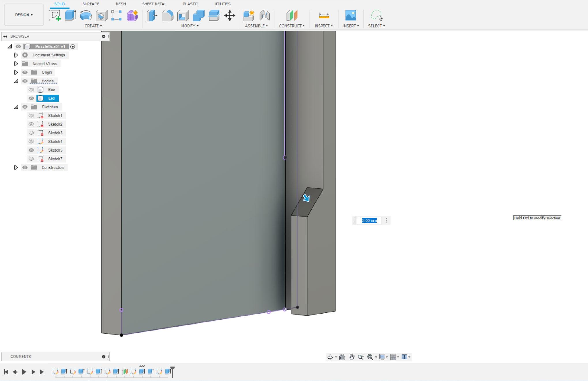Open the Fit zoom tool
The height and width of the screenshot is (381, 588).
[x=370, y=357]
